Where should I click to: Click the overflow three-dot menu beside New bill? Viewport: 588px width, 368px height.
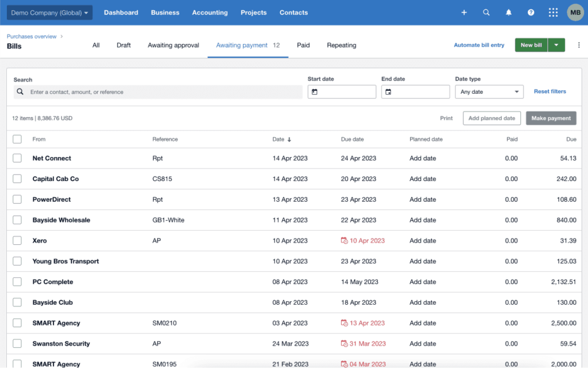(579, 45)
